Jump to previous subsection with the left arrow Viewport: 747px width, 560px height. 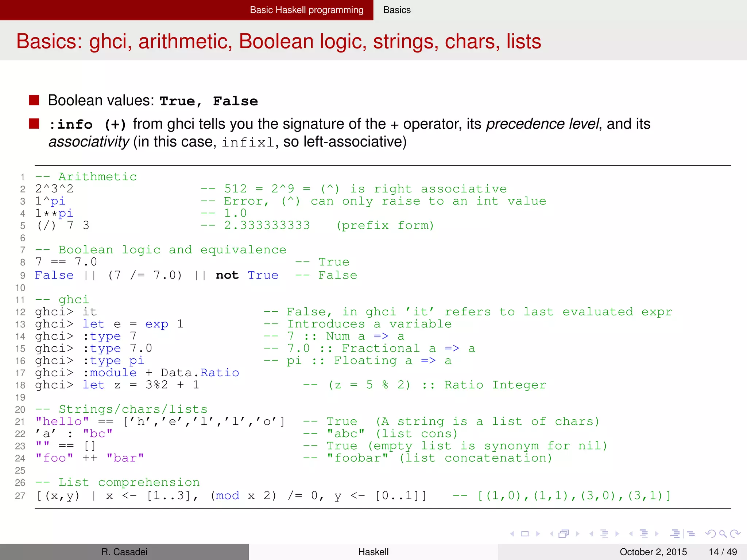[x=591, y=534]
